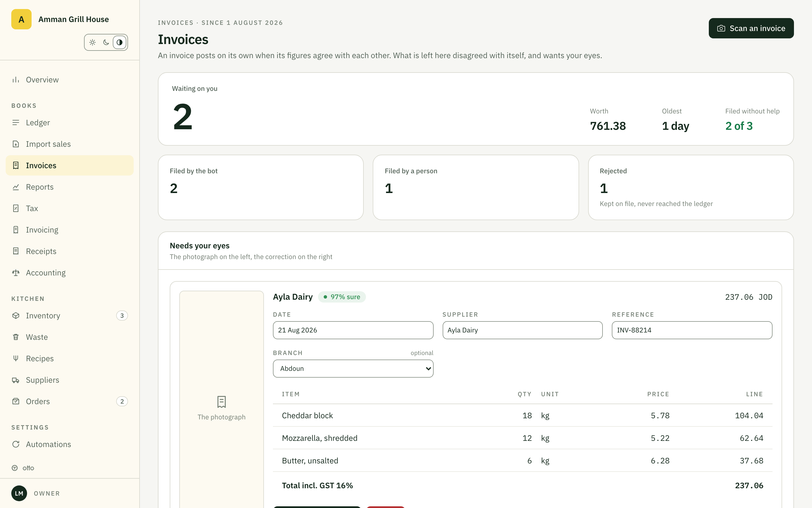Viewport: 812px width, 508px height.
Task: Click the Import sales file icon
Action: pyautogui.click(x=16, y=144)
